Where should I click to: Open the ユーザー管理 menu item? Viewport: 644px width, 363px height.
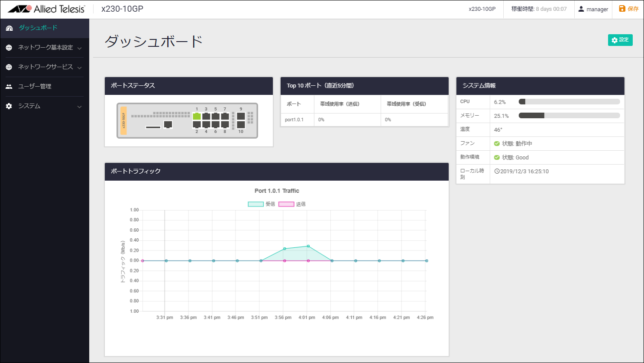pyautogui.click(x=35, y=87)
